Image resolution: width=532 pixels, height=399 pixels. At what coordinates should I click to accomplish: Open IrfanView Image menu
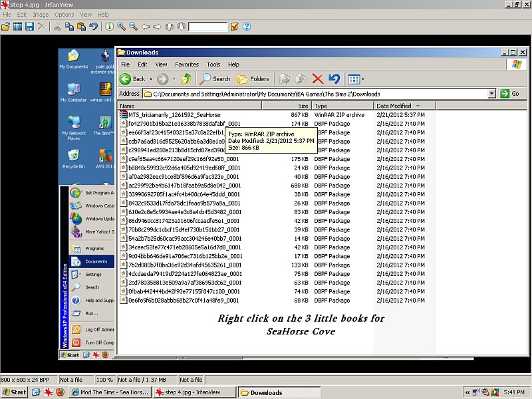(x=41, y=15)
